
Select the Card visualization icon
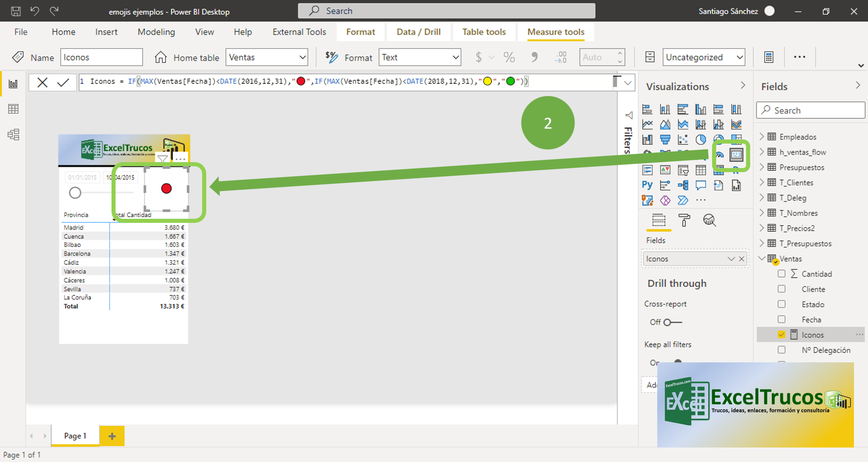(x=736, y=155)
